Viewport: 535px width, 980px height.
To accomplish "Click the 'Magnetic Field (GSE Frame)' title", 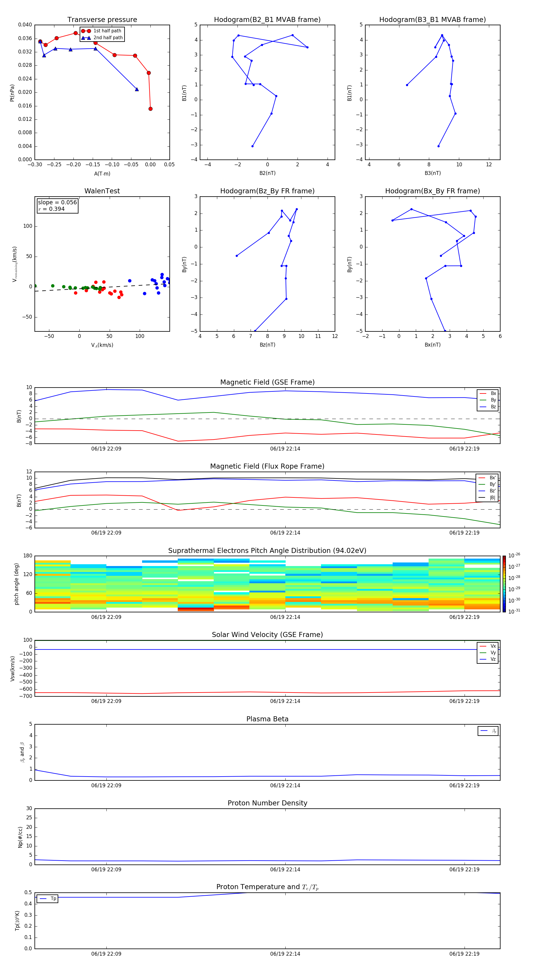I will (x=267, y=382).
